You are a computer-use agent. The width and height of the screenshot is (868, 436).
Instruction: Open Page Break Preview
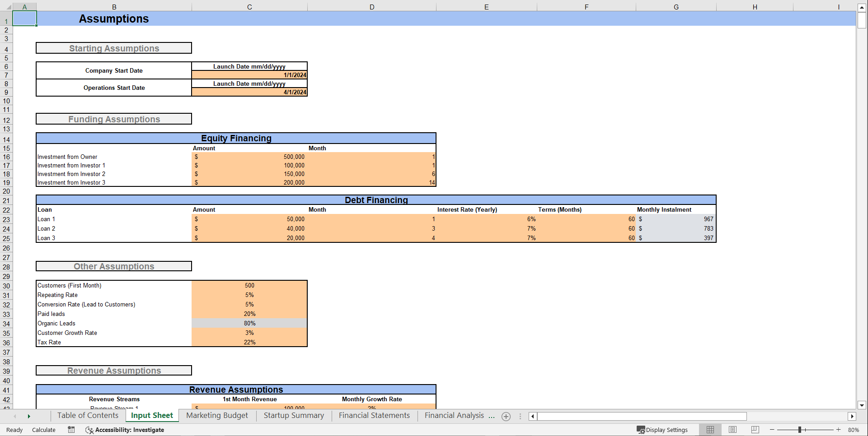[755, 430]
